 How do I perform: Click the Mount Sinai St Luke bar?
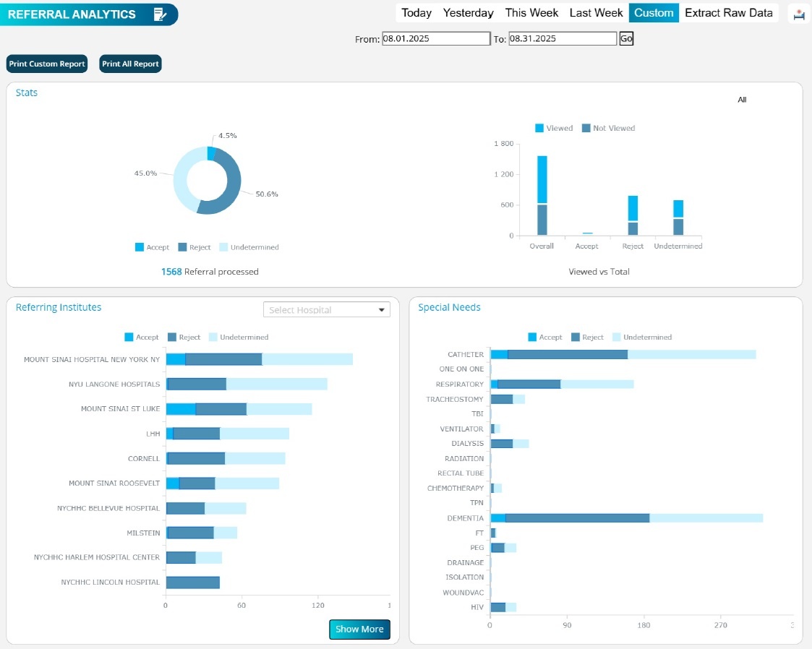pos(239,409)
